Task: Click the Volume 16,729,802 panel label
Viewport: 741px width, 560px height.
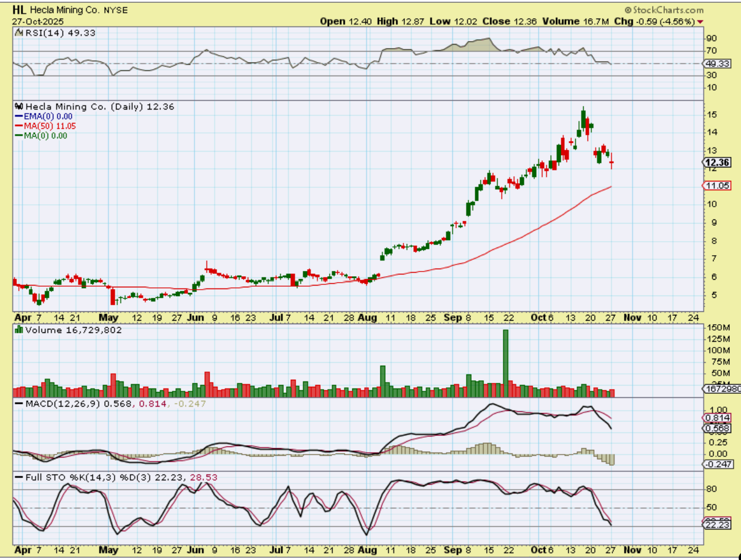Action: [x=73, y=330]
